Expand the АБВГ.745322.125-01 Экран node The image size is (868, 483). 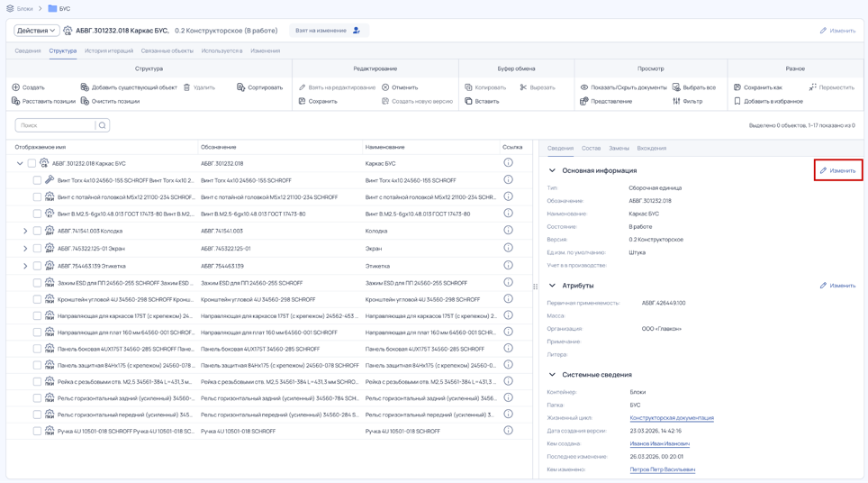(x=25, y=249)
